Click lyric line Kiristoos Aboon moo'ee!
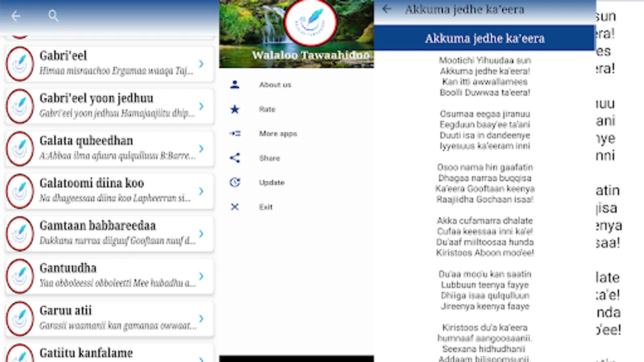Image resolution: width=644 pixels, height=362 pixels. coord(485,253)
